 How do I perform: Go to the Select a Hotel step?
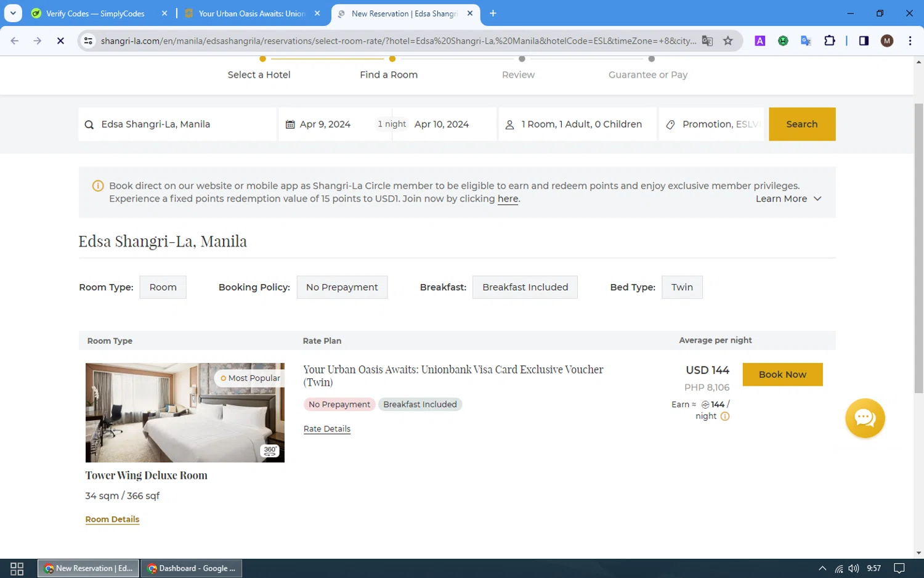pos(259,75)
